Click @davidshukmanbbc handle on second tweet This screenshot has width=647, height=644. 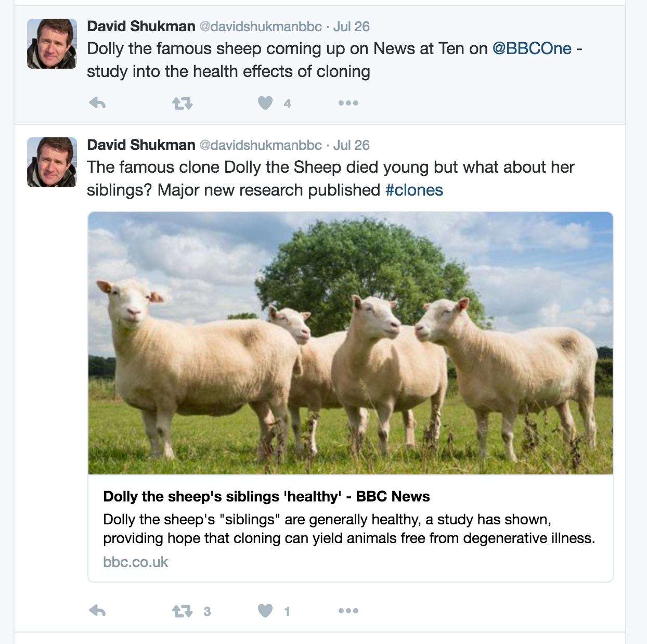click(261, 145)
